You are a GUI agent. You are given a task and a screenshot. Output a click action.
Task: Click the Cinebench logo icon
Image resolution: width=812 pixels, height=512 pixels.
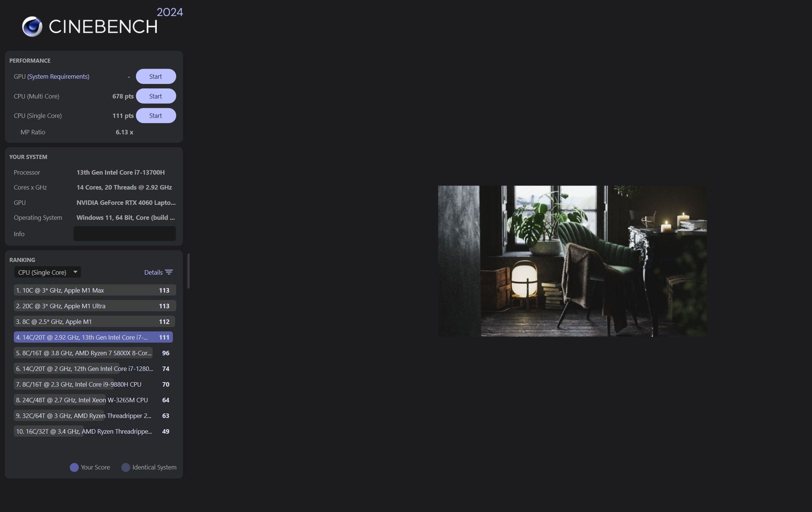[x=32, y=27]
